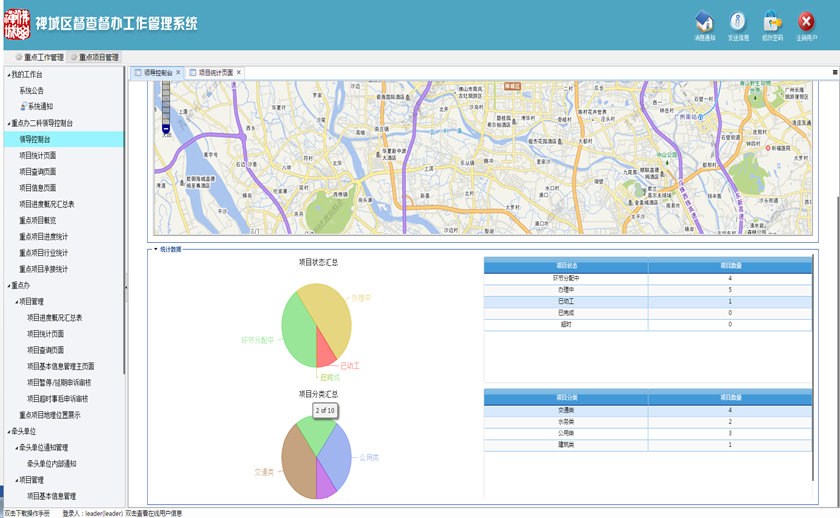
Task: Click the map zoom level slider bar
Action: 166,103
